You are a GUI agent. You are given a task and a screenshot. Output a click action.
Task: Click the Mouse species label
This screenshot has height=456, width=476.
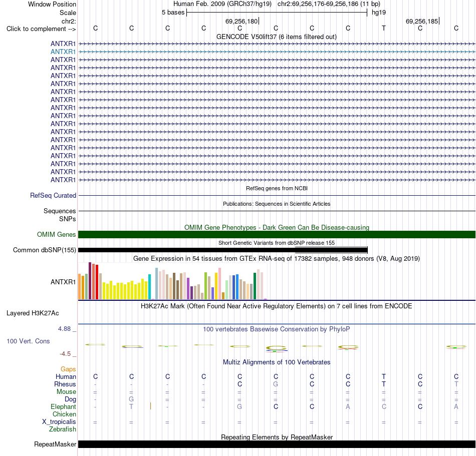click(x=66, y=392)
